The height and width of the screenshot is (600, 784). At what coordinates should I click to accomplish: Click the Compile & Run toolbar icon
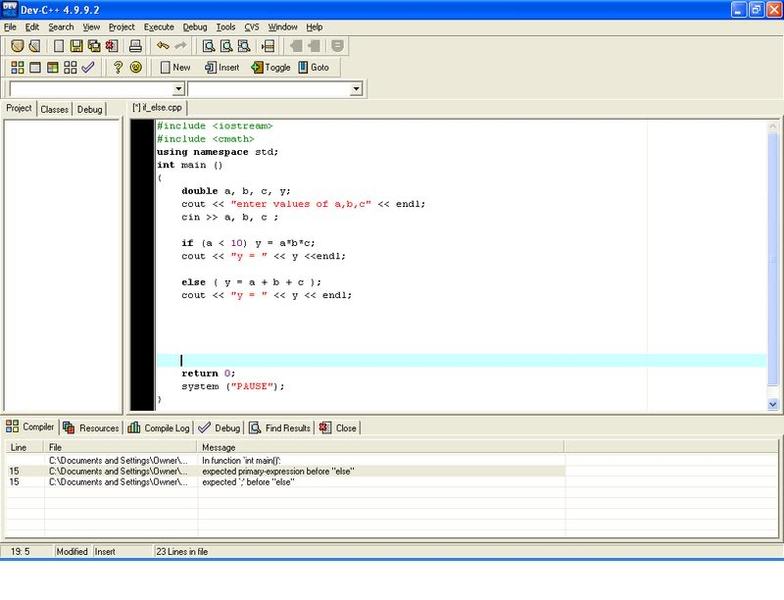coord(52,67)
